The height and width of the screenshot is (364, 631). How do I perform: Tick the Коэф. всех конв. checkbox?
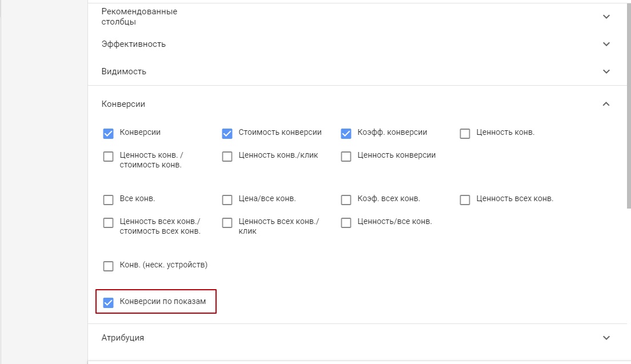click(346, 200)
